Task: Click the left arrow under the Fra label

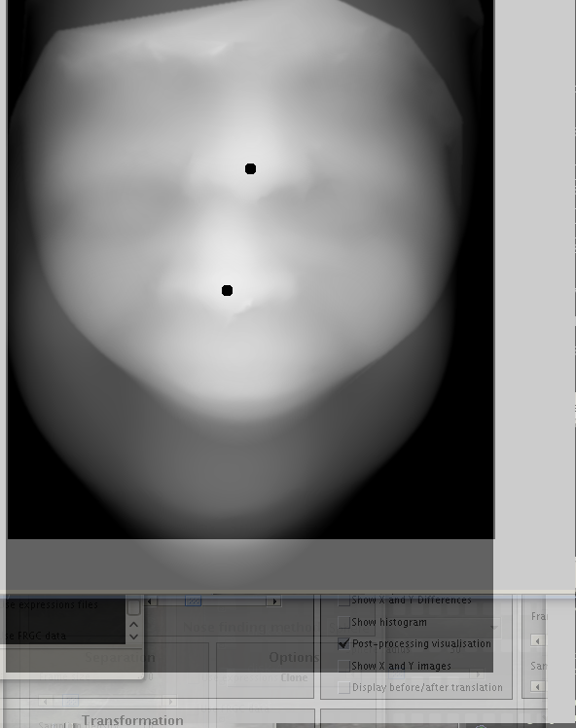Action: (537, 640)
